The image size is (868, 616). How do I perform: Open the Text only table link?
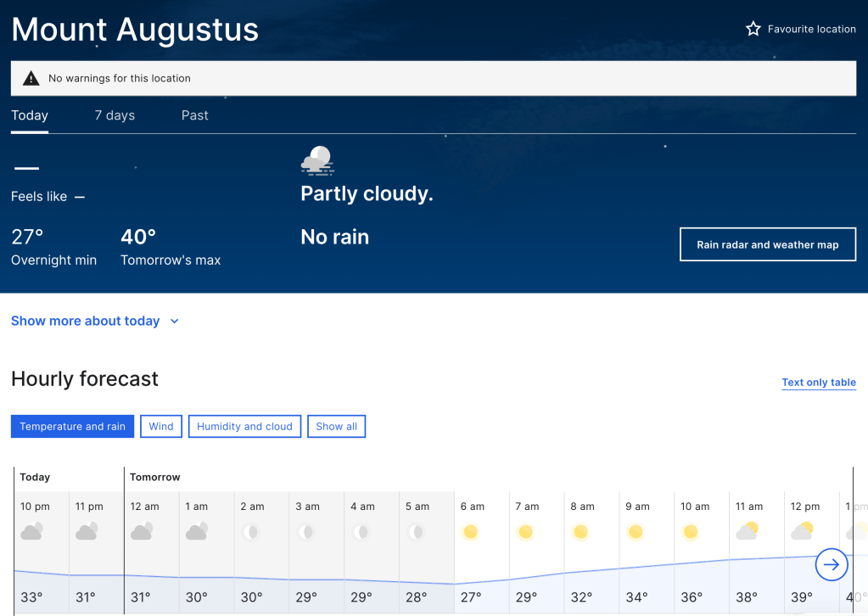(x=818, y=383)
